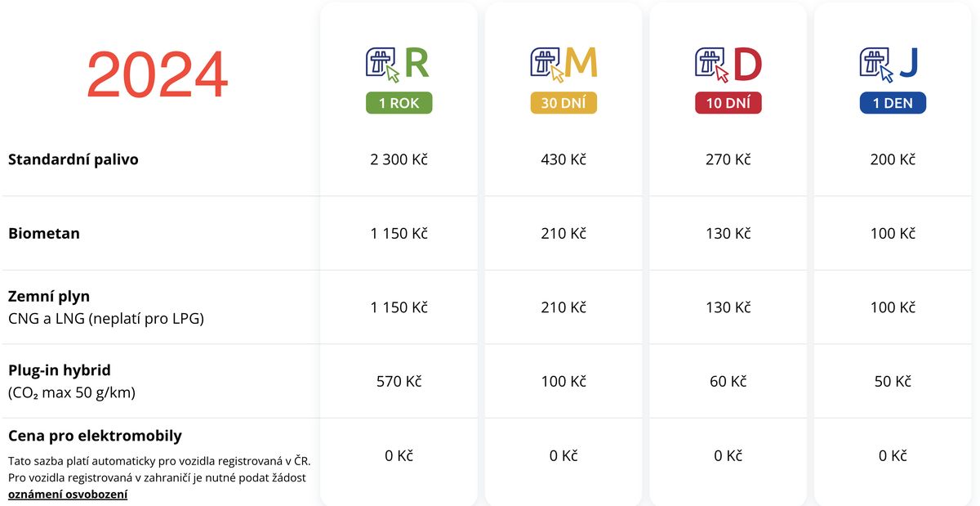Click the Biometan row label
980x506 pixels.
[44, 234]
